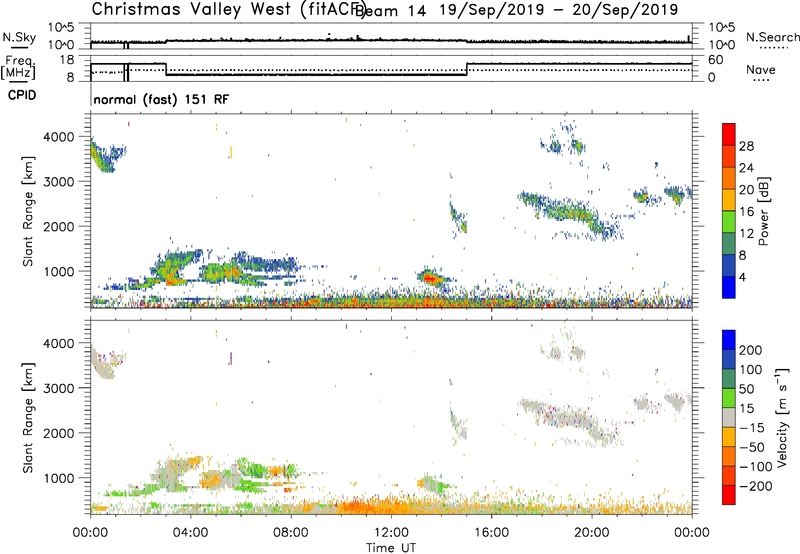Screen dimensions: 800x554
Task: Click the '08:00' time axis tick label
Action: (x=291, y=533)
